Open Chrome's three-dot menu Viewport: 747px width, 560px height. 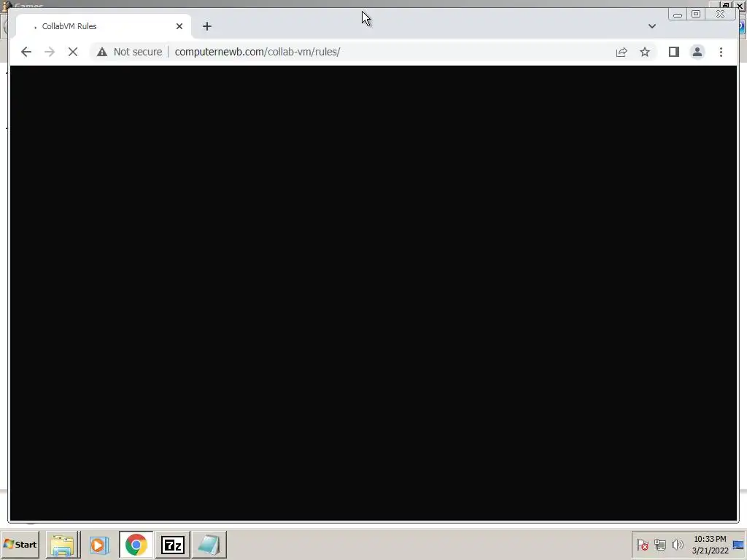[x=721, y=52]
